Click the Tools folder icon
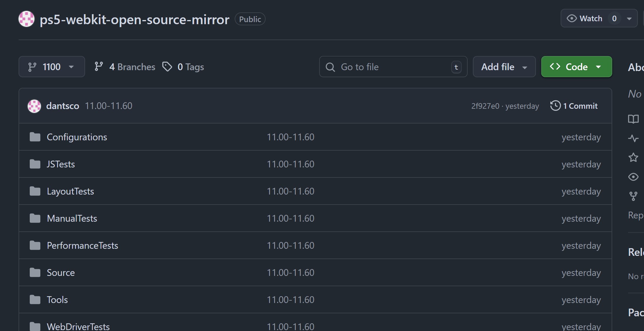 pyautogui.click(x=35, y=300)
